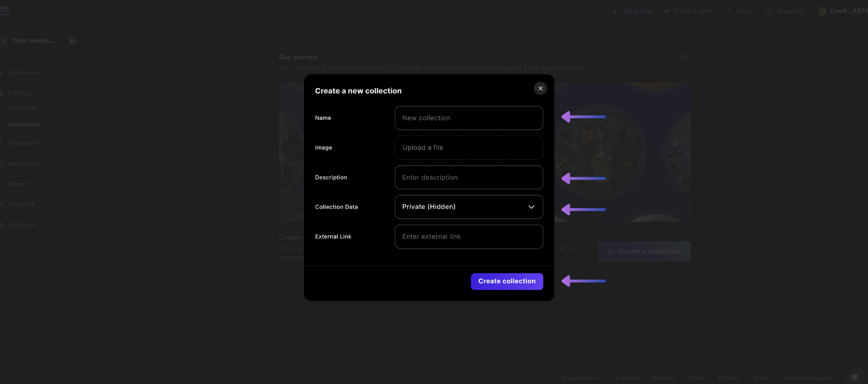
Task: Click the Enter external link field
Action: coord(469,236)
